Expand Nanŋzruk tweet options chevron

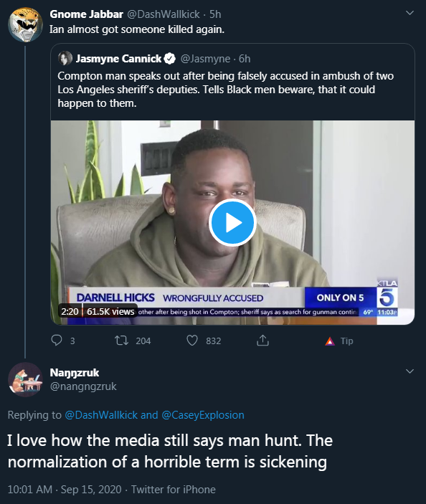tap(410, 371)
